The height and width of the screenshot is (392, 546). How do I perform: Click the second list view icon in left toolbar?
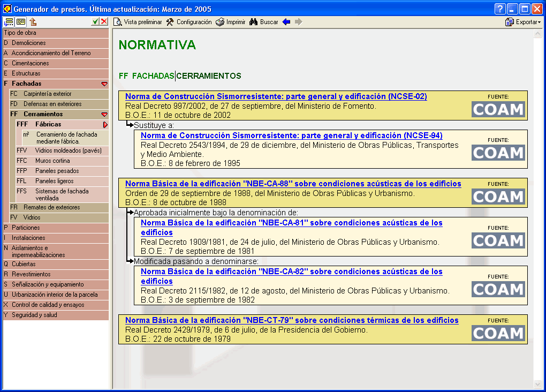(x=21, y=21)
